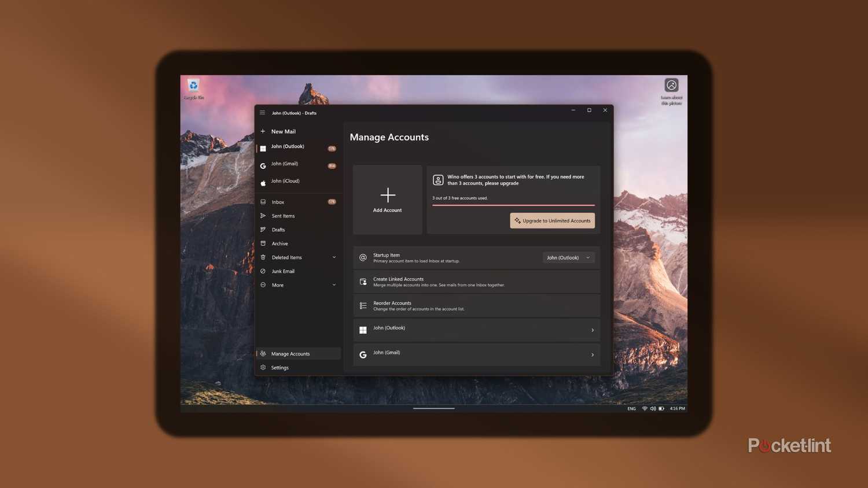
Task: Open the hamburger navigation menu
Action: click(262, 113)
